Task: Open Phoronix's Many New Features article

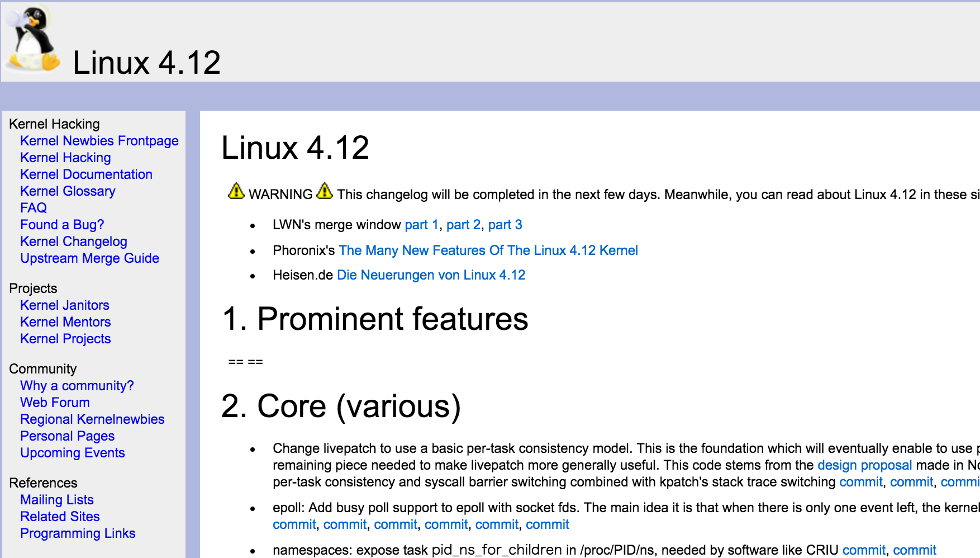Action: tap(488, 250)
